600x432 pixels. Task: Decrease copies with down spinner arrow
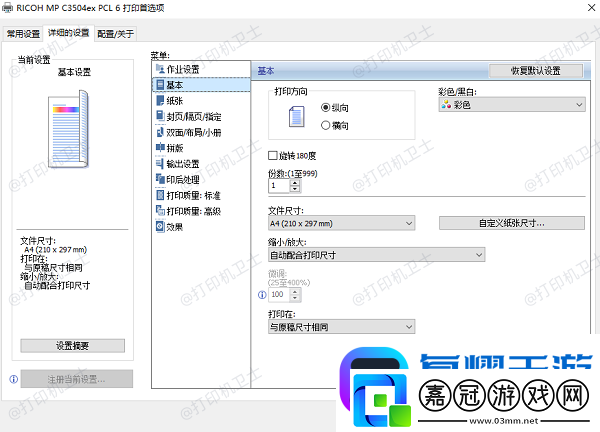pos(295,189)
